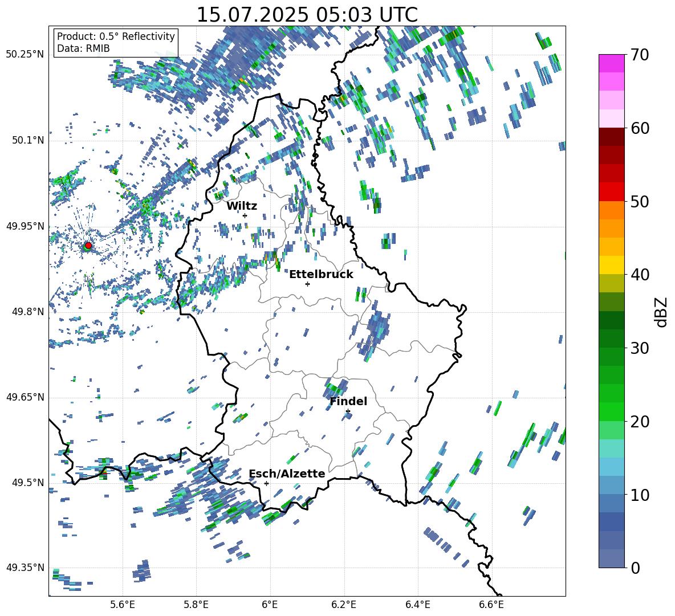
Task: Click the 5.6°E longitude label
Action: pos(123,605)
